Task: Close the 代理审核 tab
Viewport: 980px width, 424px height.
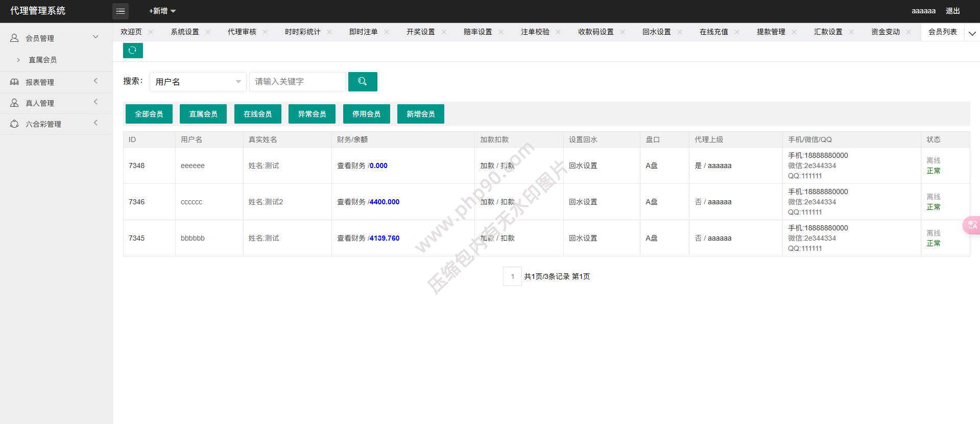Action: (265, 32)
